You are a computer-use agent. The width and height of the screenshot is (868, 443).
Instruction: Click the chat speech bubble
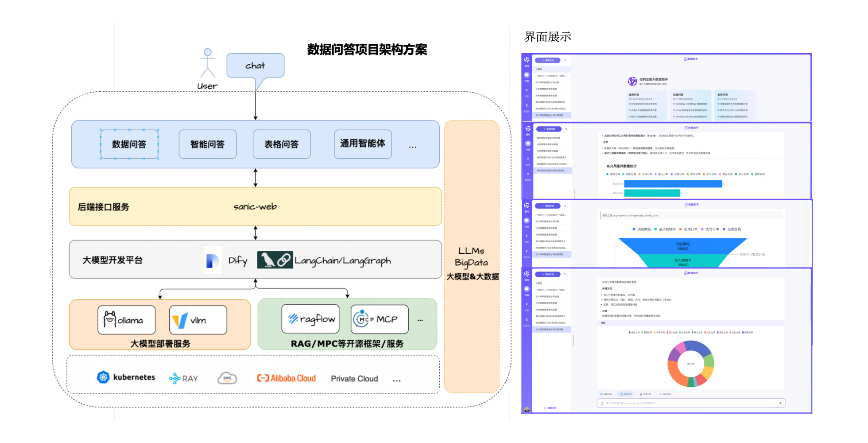pos(256,66)
